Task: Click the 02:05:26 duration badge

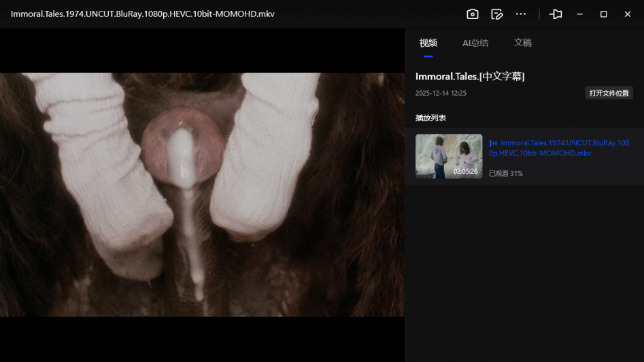Action: [x=465, y=171]
